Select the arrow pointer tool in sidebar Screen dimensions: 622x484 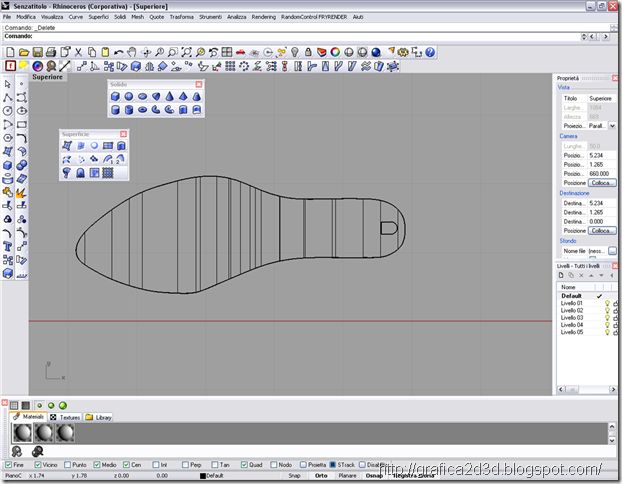(8, 84)
